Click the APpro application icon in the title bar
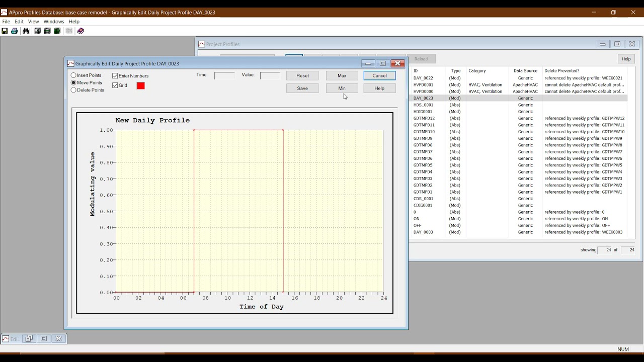 coord(4,12)
